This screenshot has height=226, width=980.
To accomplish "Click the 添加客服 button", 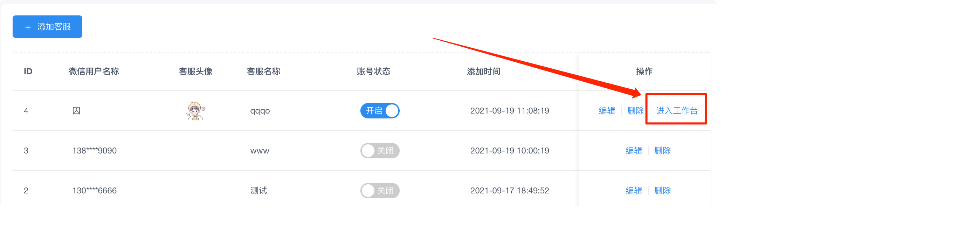I will pos(47,27).
